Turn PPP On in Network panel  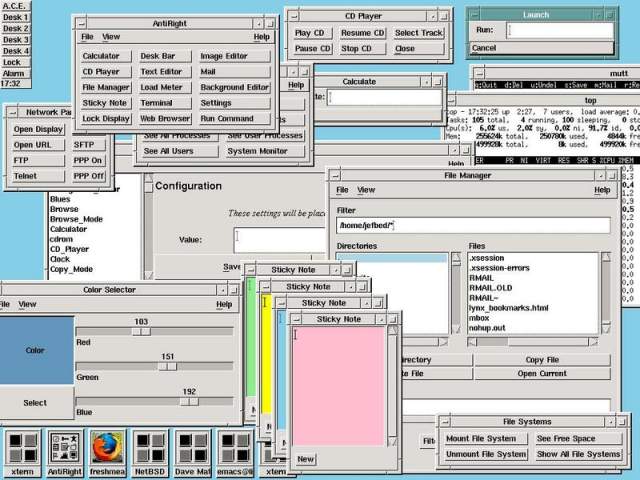point(87,160)
